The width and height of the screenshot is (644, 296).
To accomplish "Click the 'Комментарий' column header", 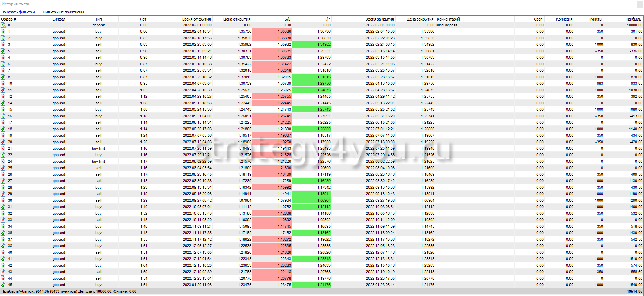I will (x=448, y=19).
